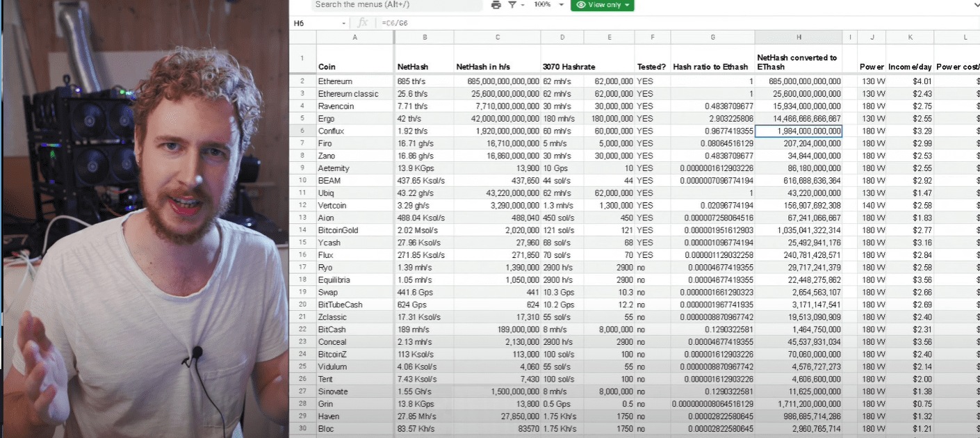Click the 450 sol/s hashrate cell
The width and height of the screenshot is (980, 438).
click(x=562, y=218)
